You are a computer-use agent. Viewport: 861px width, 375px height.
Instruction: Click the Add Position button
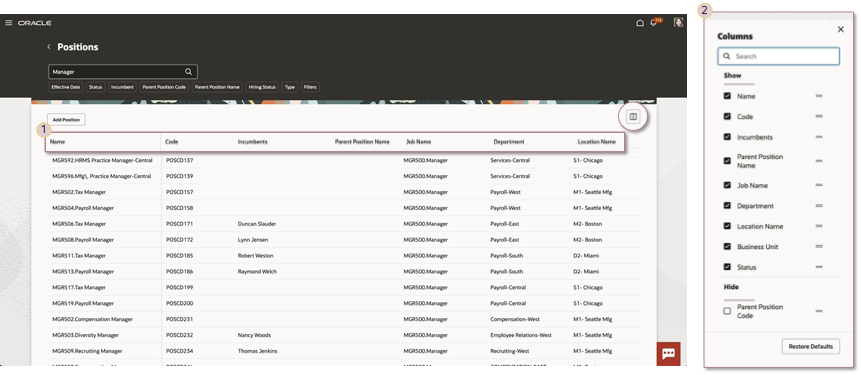click(x=66, y=119)
